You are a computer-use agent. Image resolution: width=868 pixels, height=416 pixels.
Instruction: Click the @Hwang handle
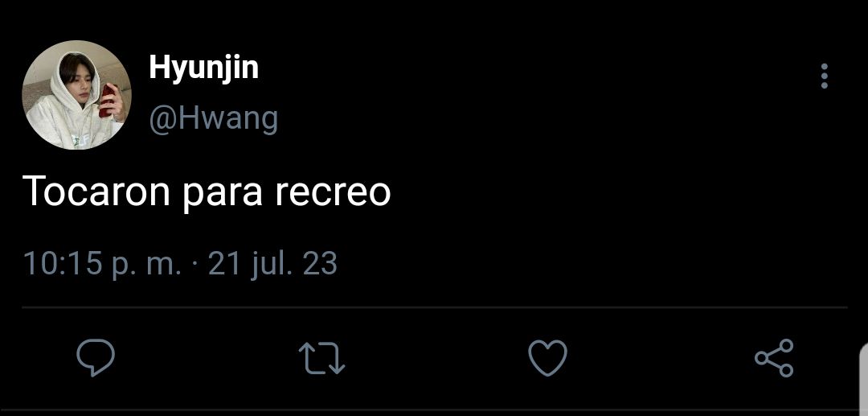click(x=213, y=118)
